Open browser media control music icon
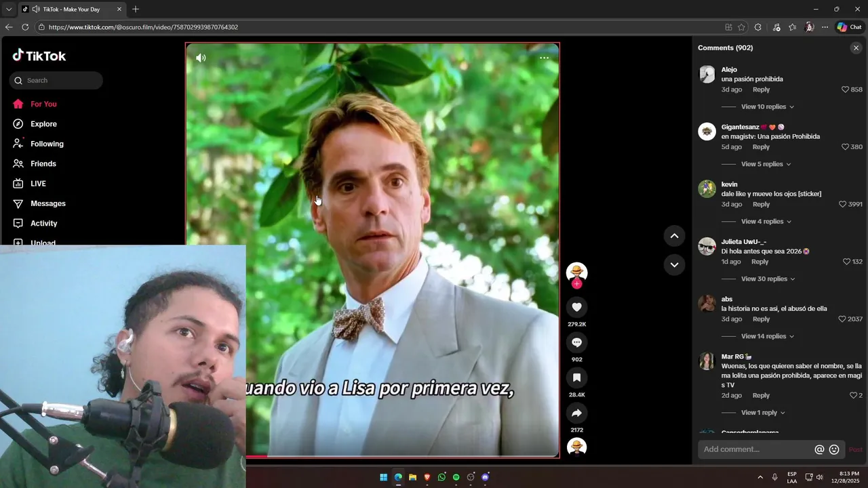The height and width of the screenshot is (488, 868). coord(776,27)
